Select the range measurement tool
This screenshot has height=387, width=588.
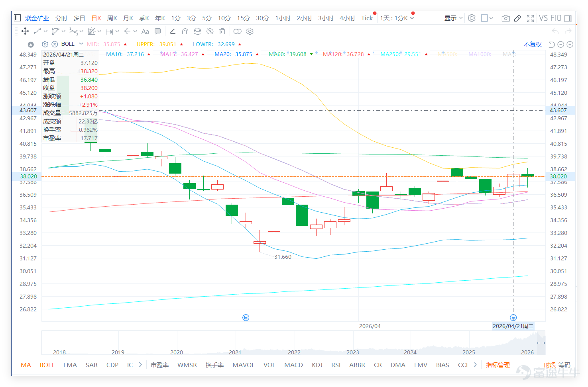(110, 31)
